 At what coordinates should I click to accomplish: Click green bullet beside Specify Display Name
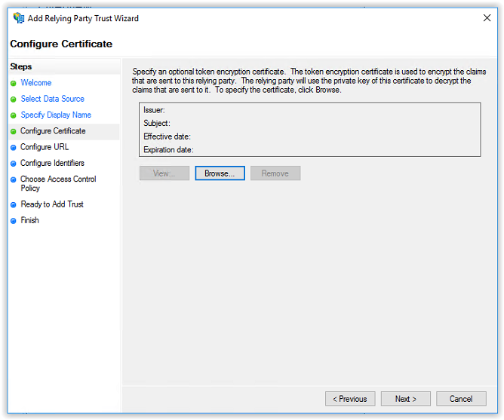pos(13,115)
